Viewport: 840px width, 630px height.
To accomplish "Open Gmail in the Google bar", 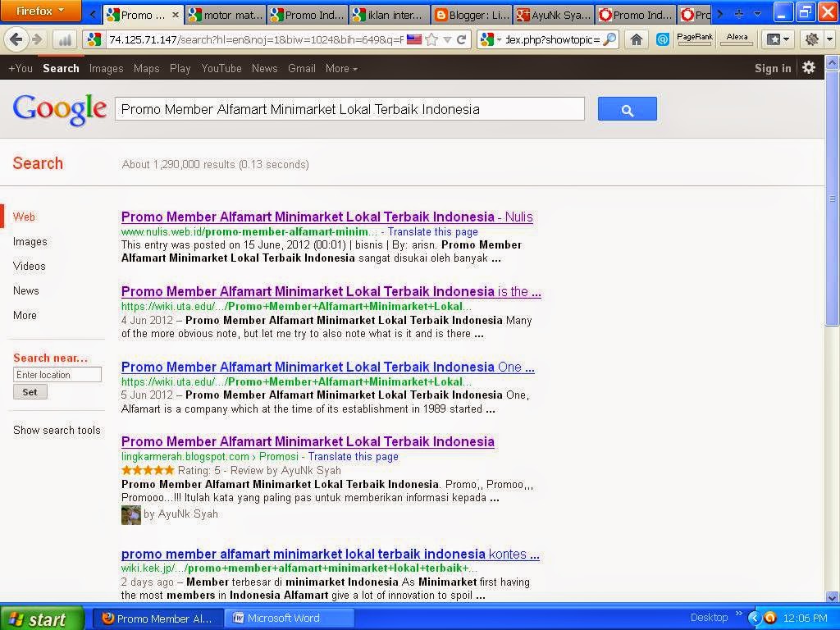I will coord(302,68).
